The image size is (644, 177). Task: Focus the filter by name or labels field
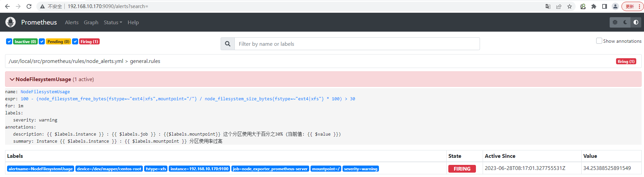click(357, 44)
